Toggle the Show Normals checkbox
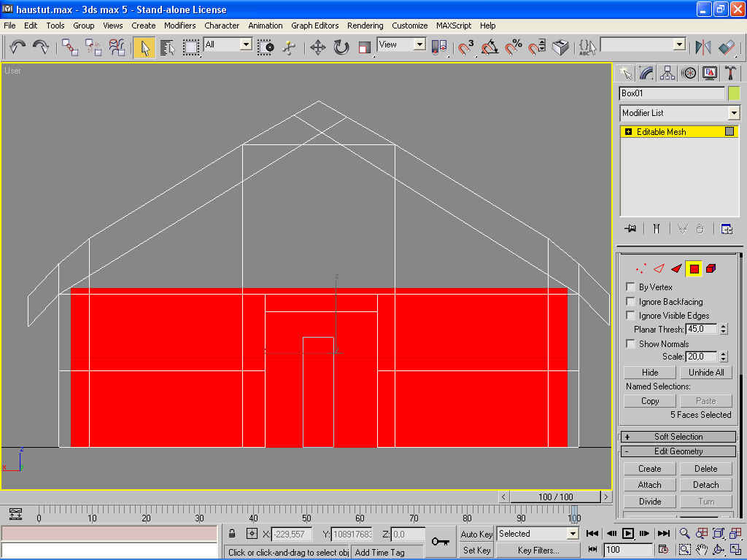The width and height of the screenshot is (747, 560). pyautogui.click(x=631, y=344)
